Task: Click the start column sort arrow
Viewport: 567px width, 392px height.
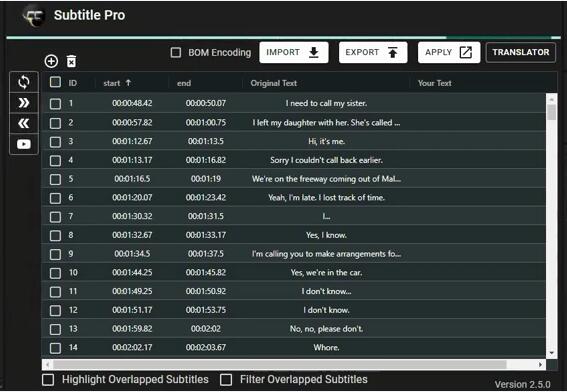Action: 128,83
